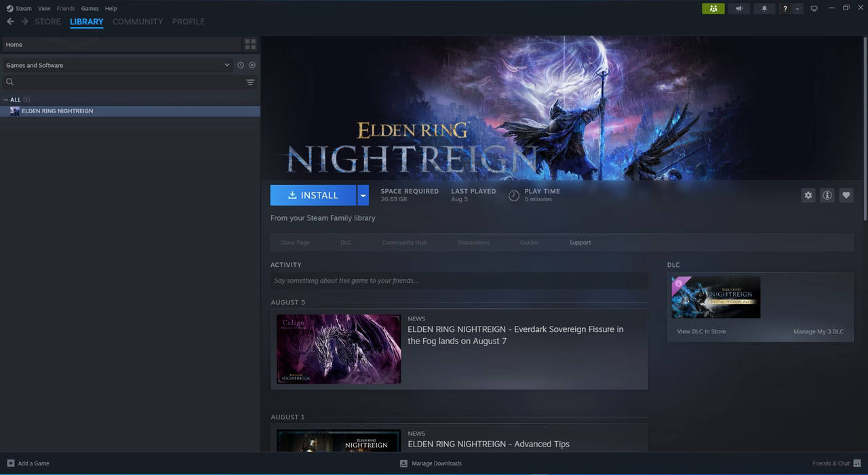Click the Steam logo menu icon

click(x=9, y=8)
